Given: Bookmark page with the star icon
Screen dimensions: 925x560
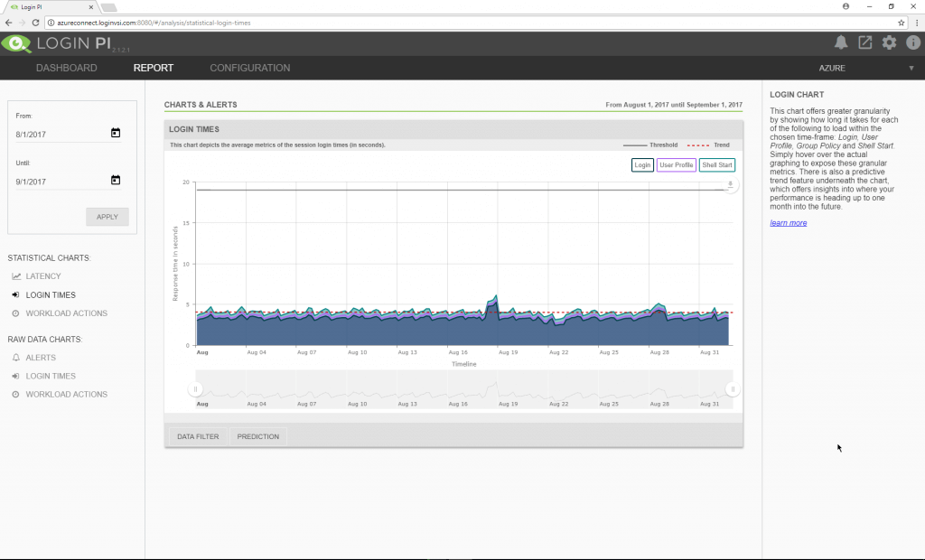Looking at the screenshot, I should coord(902,23).
